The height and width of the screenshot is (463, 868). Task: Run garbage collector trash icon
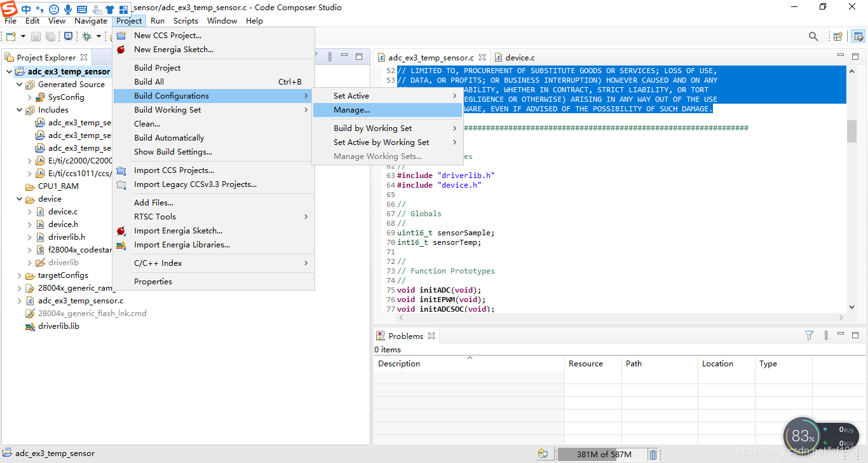(653, 454)
